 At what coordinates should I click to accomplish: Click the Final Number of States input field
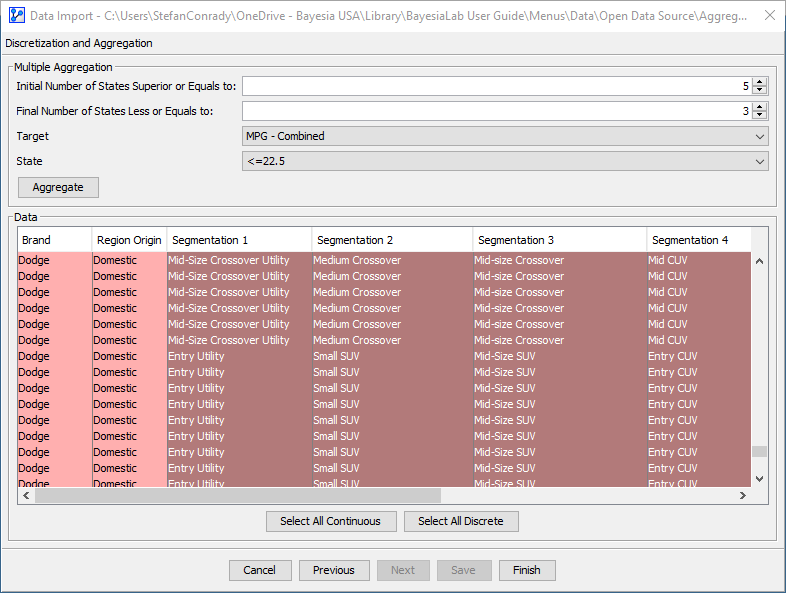pos(497,111)
